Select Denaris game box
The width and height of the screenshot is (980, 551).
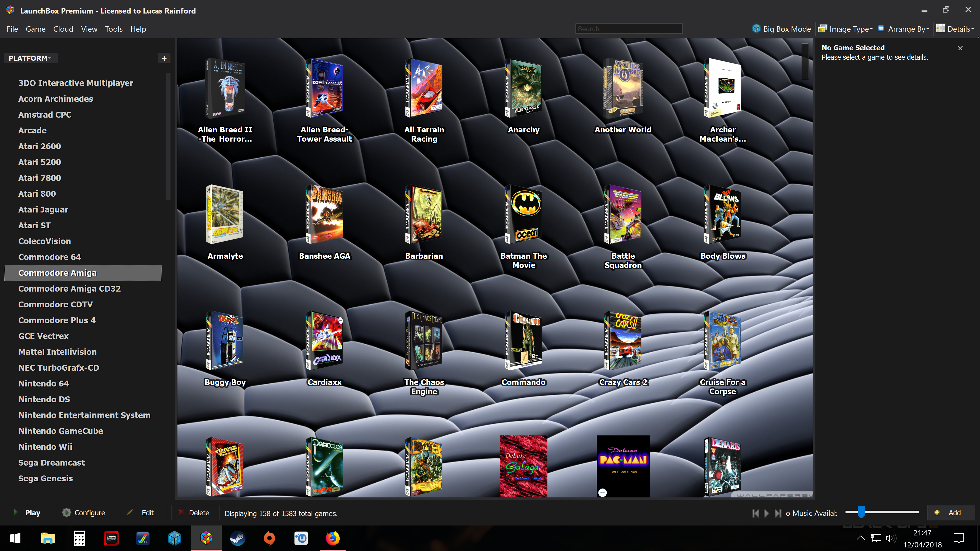pyautogui.click(x=722, y=467)
